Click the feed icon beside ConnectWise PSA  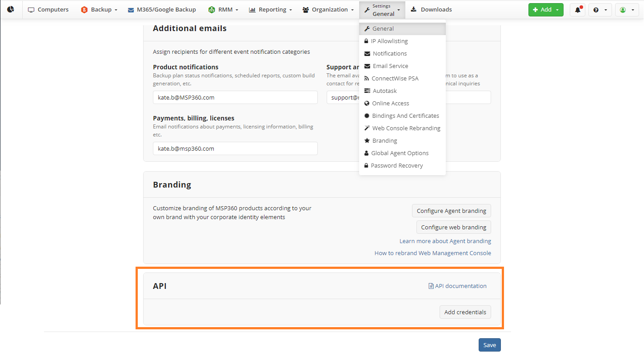[367, 79]
